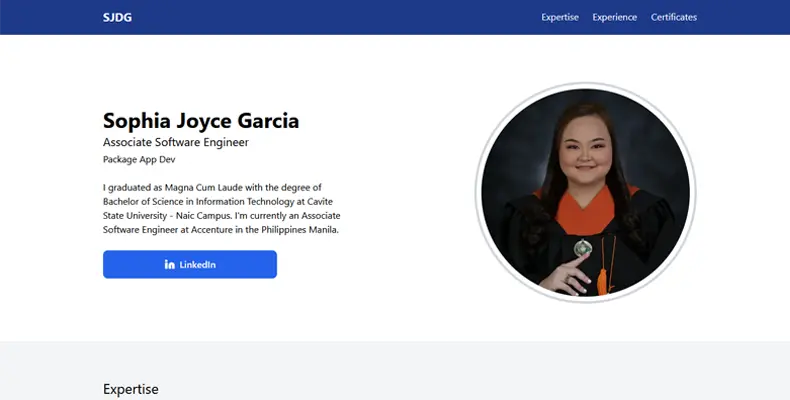The image size is (790, 400).
Task: Jump to Certificates from the navbar
Action: (x=674, y=17)
